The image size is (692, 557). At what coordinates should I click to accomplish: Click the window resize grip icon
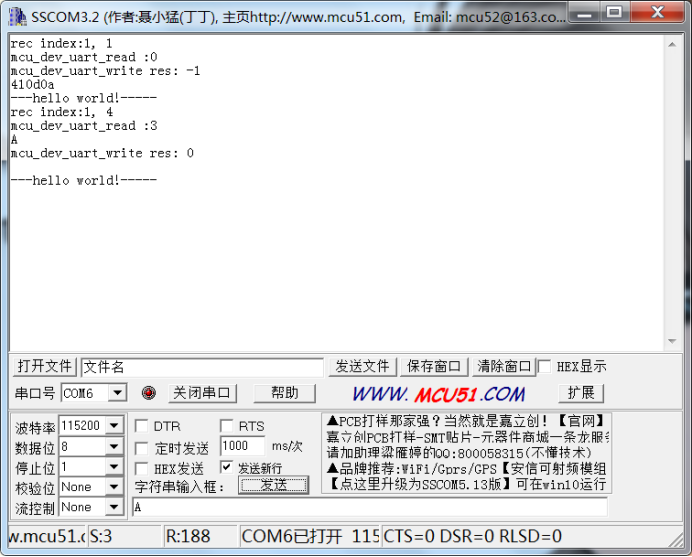pos(676,540)
